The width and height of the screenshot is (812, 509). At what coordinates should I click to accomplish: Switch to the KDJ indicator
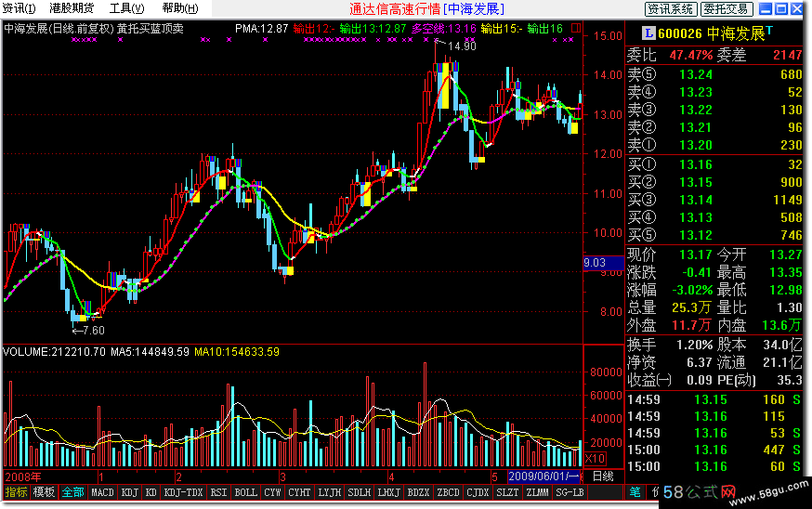pyautogui.click(x=129, y=492)
